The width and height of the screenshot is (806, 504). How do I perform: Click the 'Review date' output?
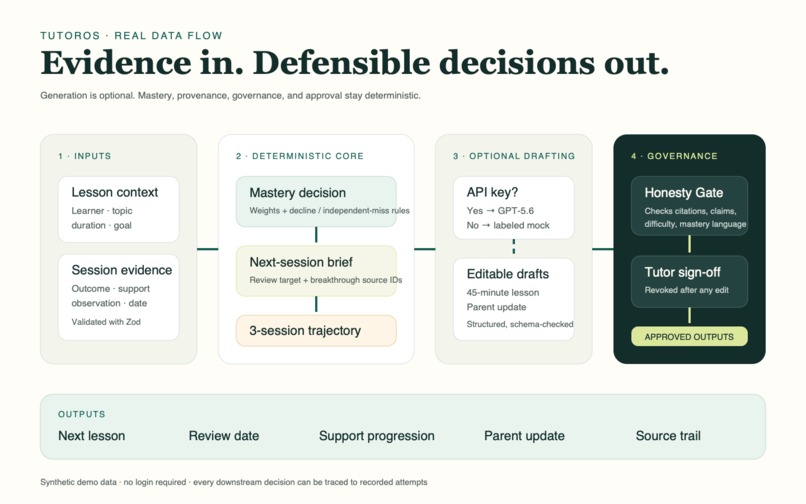pyautogui.click(x=224, y=436)
